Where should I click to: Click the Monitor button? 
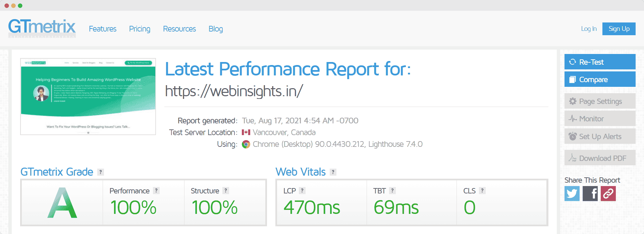(600, 118)
